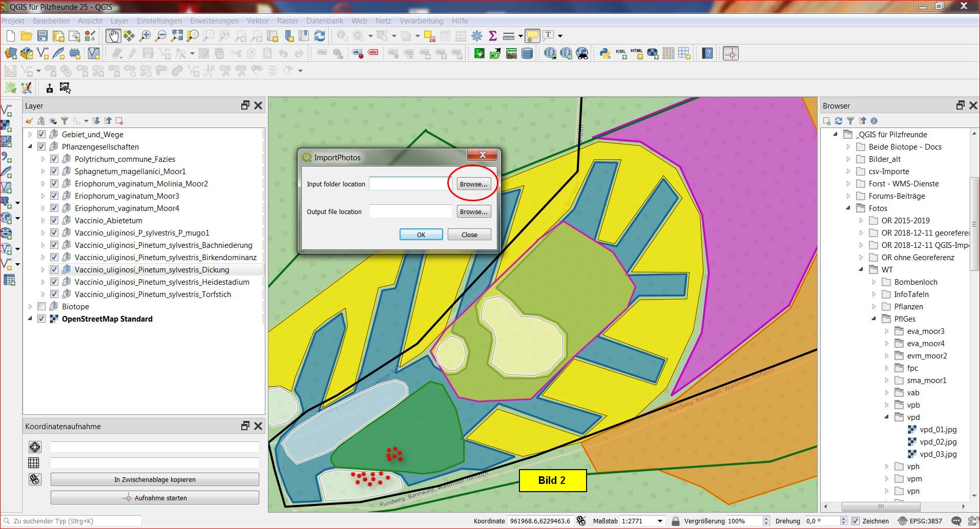Screen dimensions: 980x529
Task: Open the Help contents book icon
Action: click(707, 54)
